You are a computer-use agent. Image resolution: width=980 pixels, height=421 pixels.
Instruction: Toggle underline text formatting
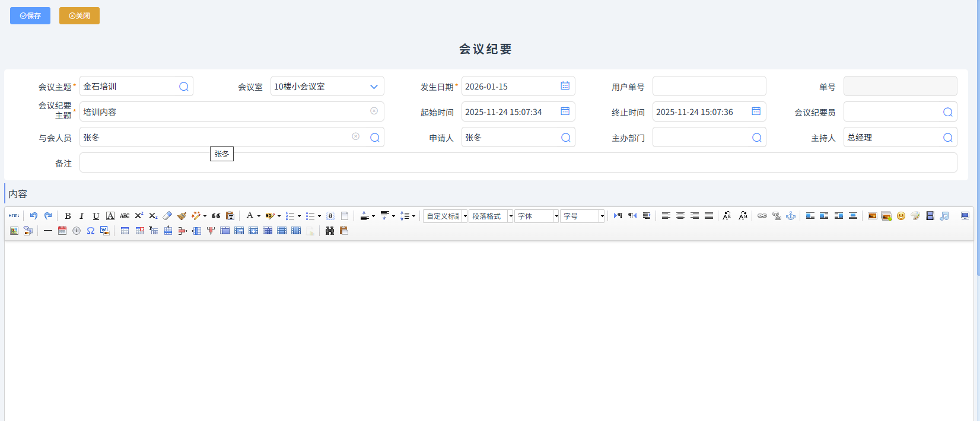(x=96, y=216)
